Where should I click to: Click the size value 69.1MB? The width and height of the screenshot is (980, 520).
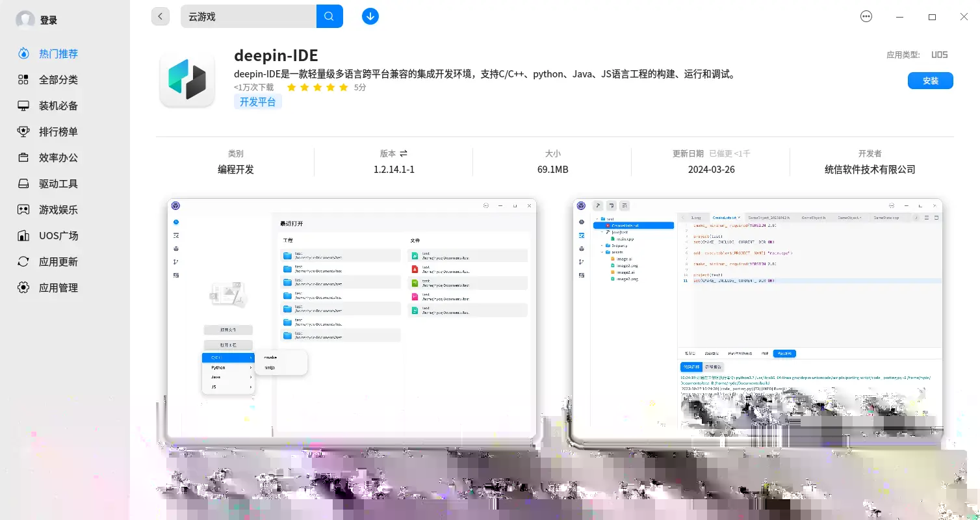(553, 169)
